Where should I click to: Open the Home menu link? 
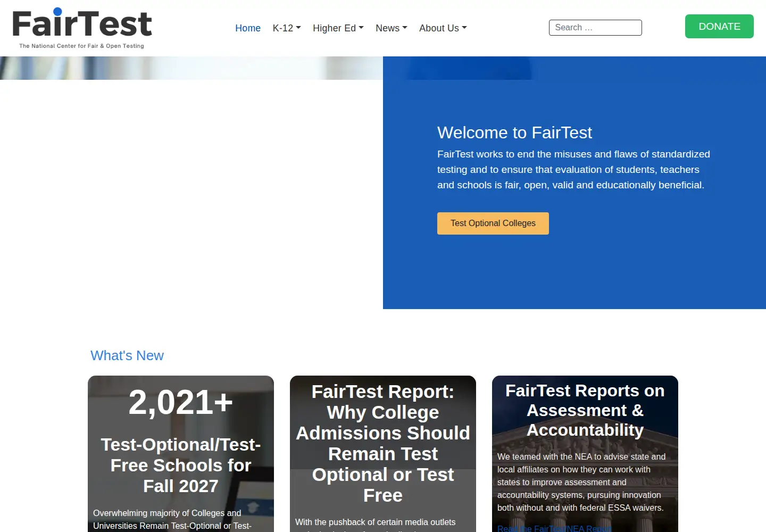click(248, 28)
